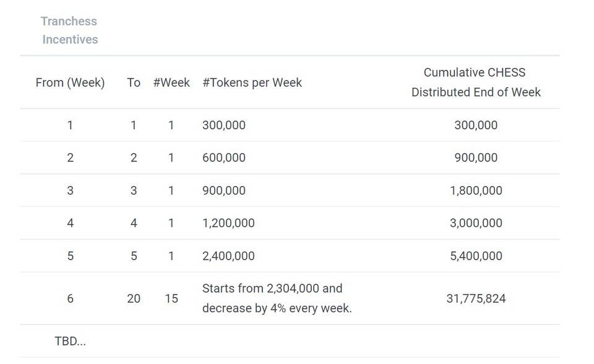The width and height of the screenshot is (594, 364).
Task: Click the 15 value in #Week column
Action: click(x=171, y=298)
